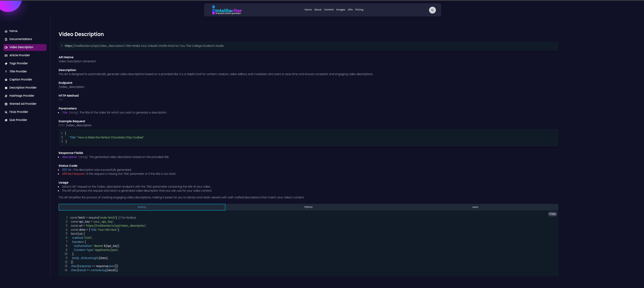The width and height of the screenshot is (644, 288).
Task: Click the chocolate chip cookies JSON line
Action: click(106, 137)
